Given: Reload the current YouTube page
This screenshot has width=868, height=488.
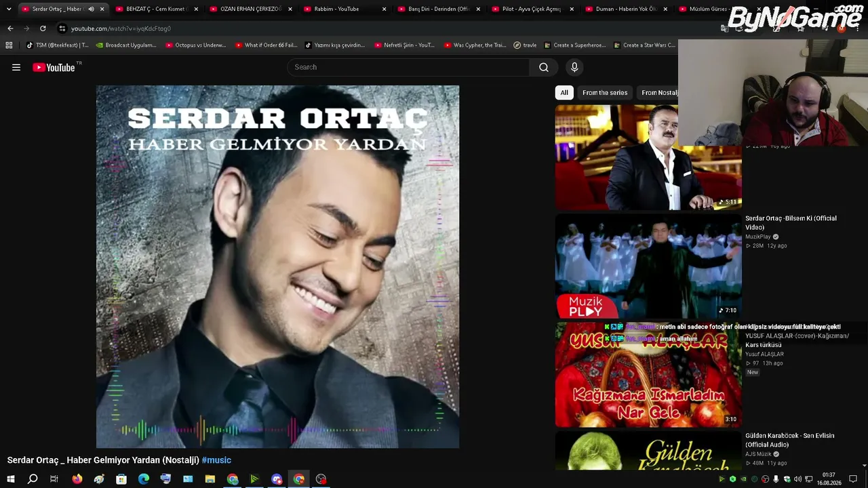Looking at the screenshot, I should point(43,28).
